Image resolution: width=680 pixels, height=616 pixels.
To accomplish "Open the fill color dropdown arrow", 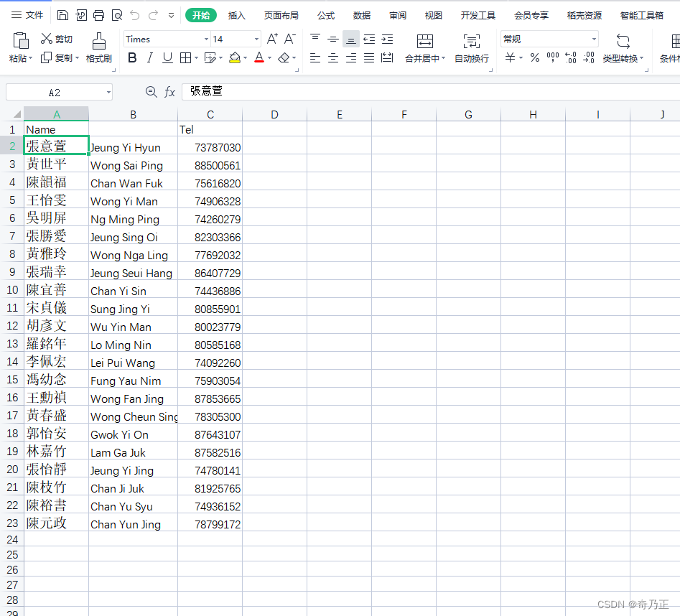I will click(x=245, y=57).
